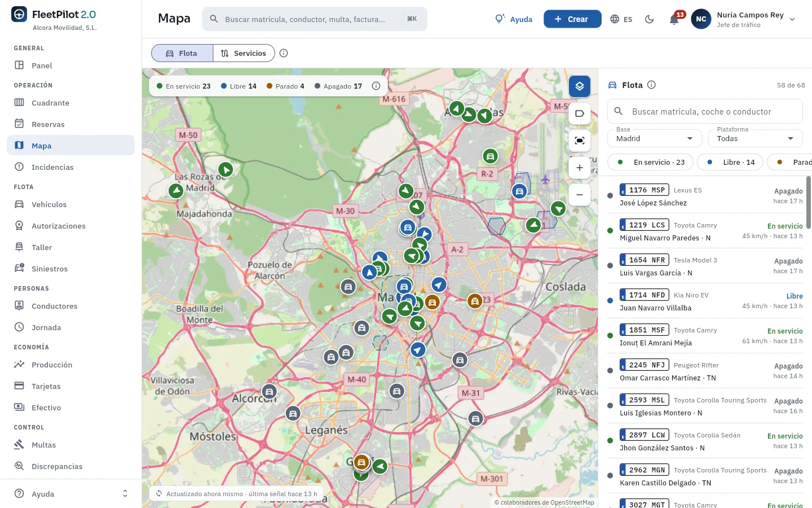The height and width of the screenshot is (508, 812).
Task: Focus the fleet search by matrícula field
Action: [x=705, y=111]
